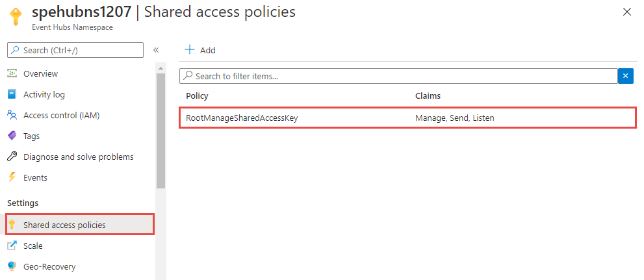
Task: Click the Overview icon in sidebar
Action: point(12,73)
